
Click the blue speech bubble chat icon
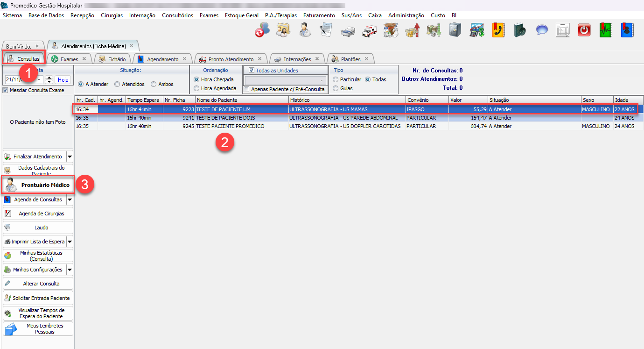coord(541,30)
